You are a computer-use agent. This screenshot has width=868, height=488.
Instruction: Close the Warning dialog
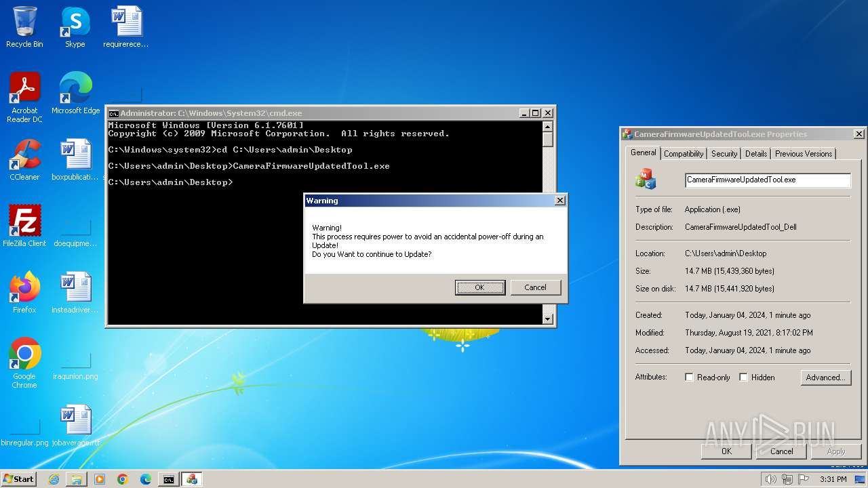tap(559, 200)
